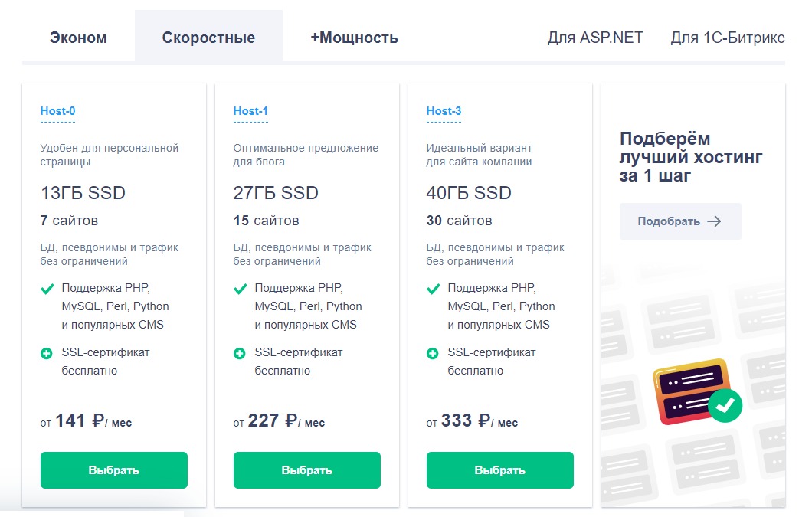This screenshot has height=517, width=812.
Task: Click PHP support checkmark in Host-1 card
Action: (x=241, y=289)
